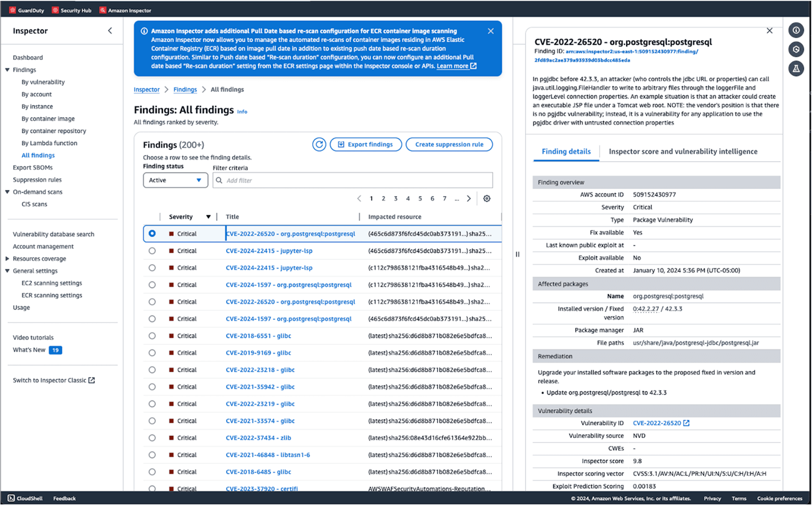Open Security Hub shortcut icon

55,10
